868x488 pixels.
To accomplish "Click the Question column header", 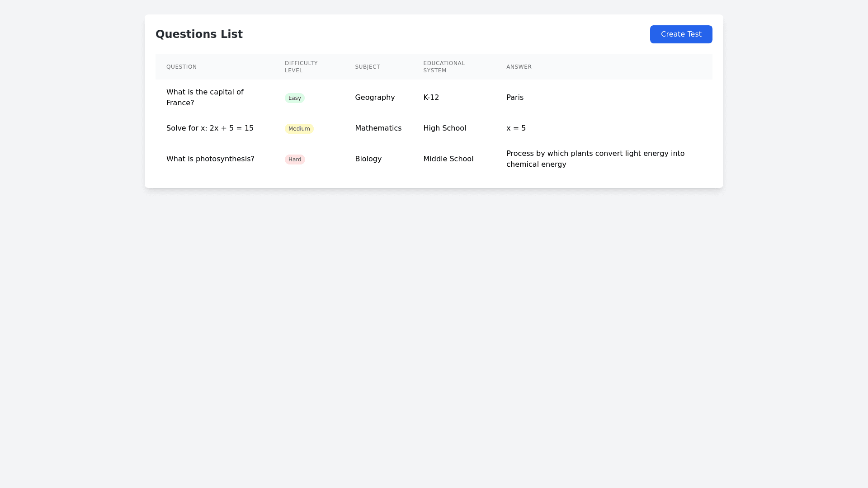I will tap(181, 67).
